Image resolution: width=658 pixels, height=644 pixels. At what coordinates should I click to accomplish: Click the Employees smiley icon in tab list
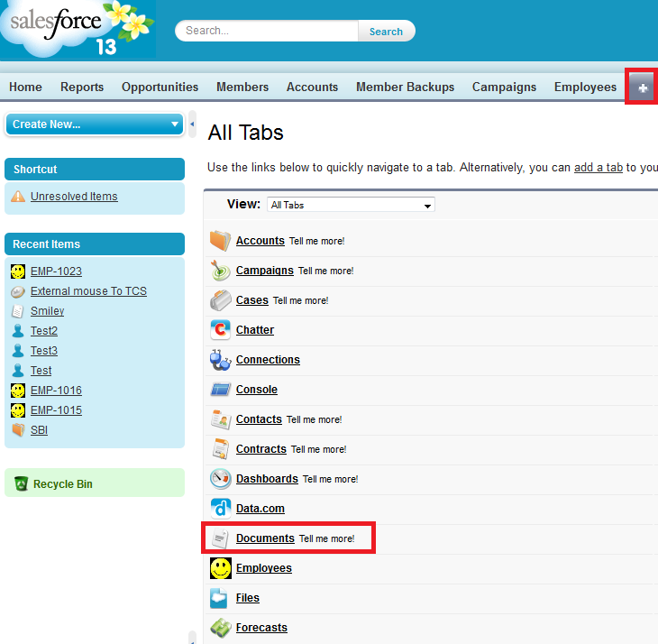[x=220, y=568]
